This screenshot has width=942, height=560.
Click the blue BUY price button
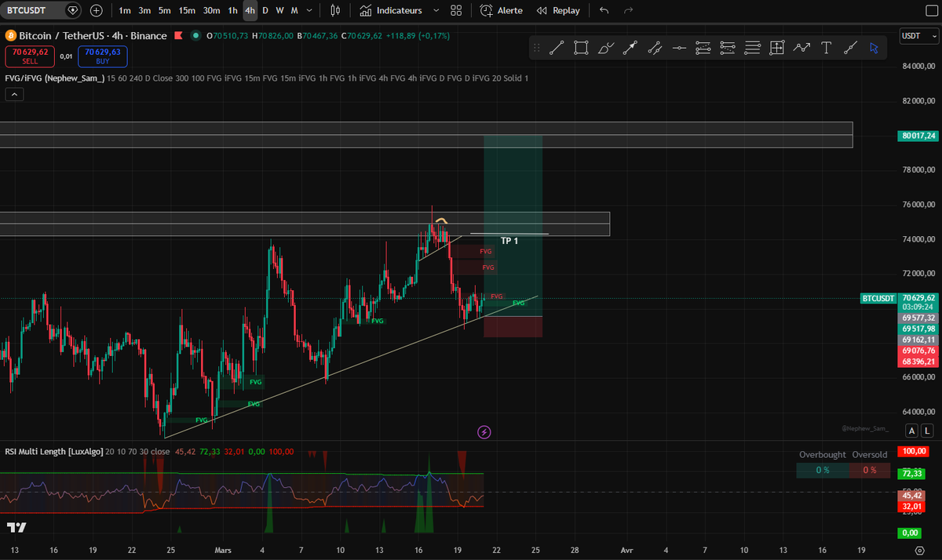pyautogui.click(x=102, y=56)
